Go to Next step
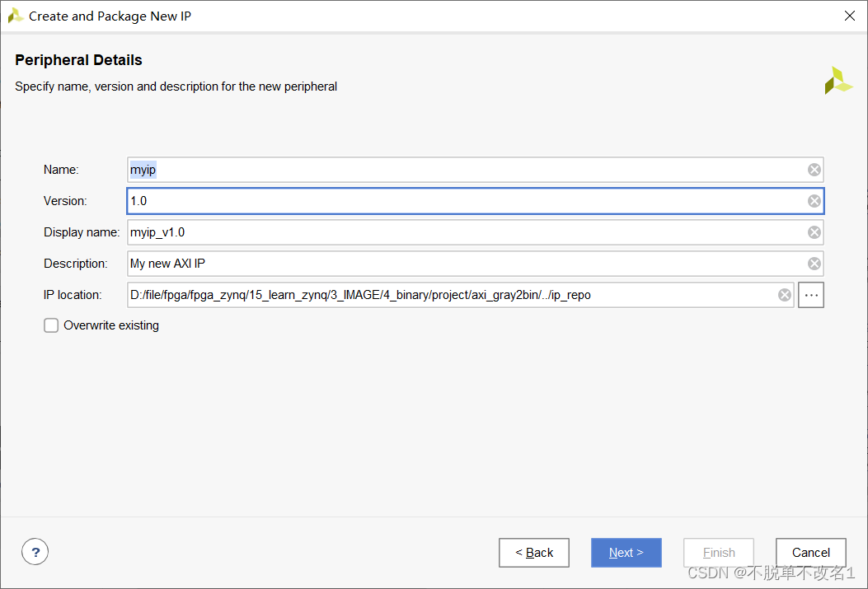The width and height of the screenshot is (868, 589). pyautogui.click(x=626, y=553)
